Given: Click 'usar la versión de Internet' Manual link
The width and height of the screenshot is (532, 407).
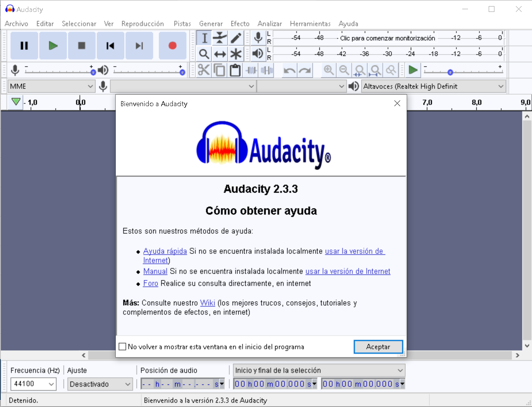Looking at the screenshot, I should tap(348, 271).
